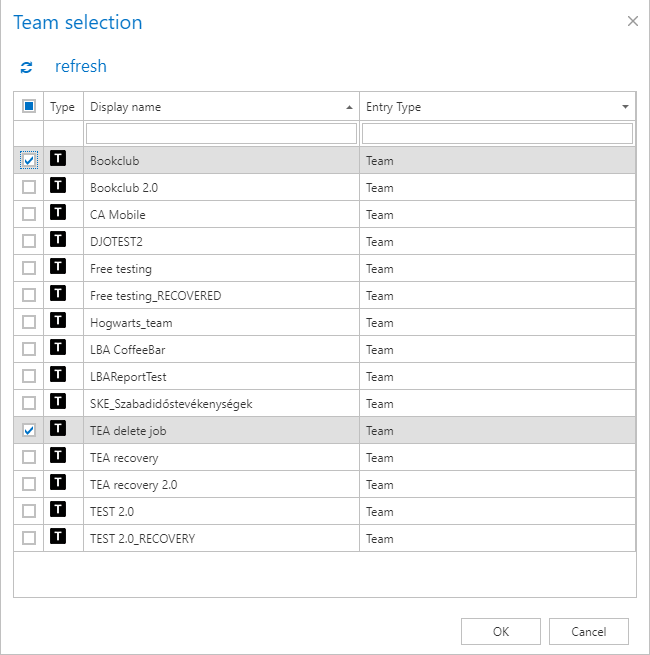Click the team icon next to LBA CoffeeBar
This screenshot has width=650, height=655.
(58, 348)
